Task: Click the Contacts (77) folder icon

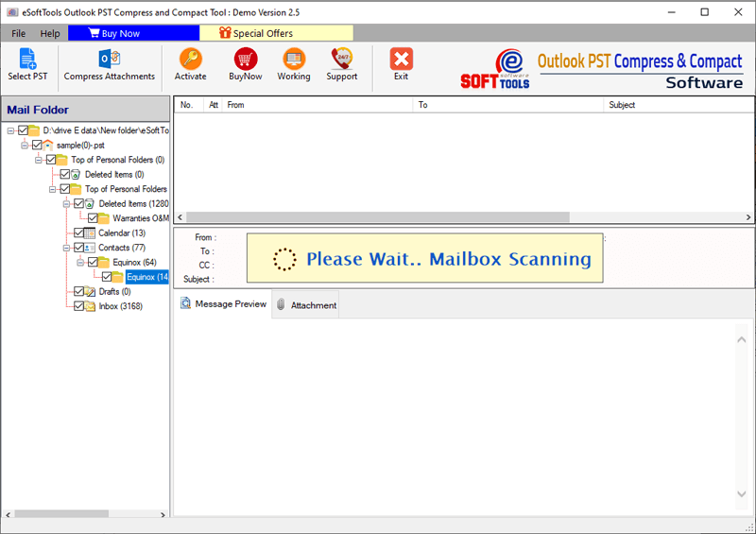Action: point(89,248)
